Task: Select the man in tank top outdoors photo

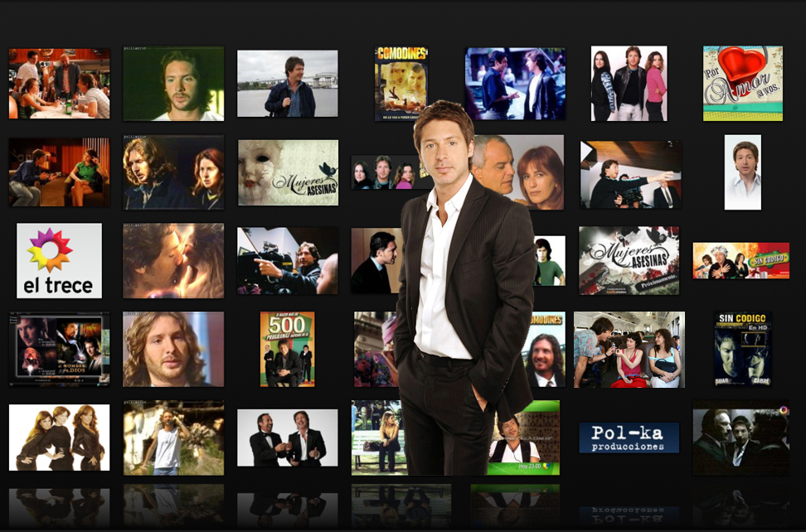Action: 173,438
